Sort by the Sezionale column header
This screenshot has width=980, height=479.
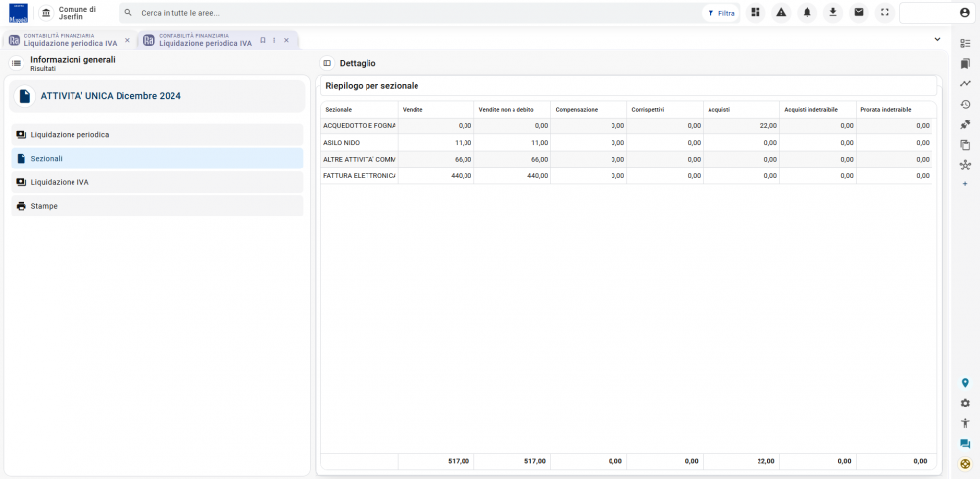click(360, 110)
